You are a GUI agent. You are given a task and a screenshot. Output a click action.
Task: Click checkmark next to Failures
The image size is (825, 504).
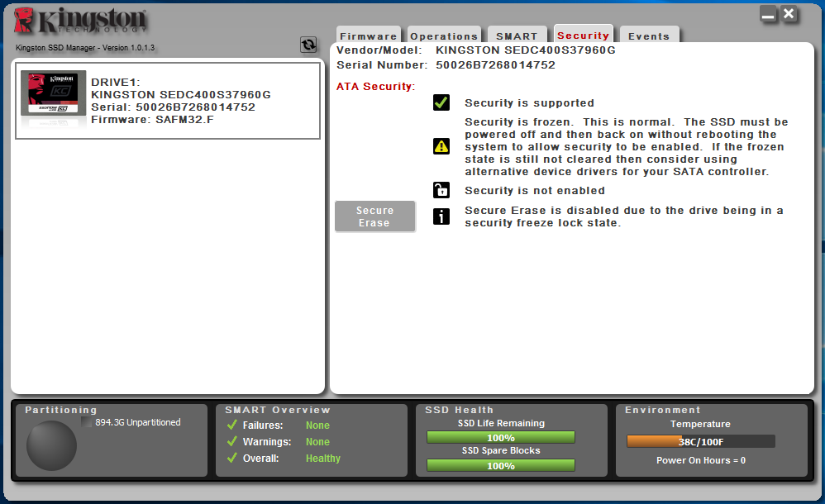[x=232, y=425]
